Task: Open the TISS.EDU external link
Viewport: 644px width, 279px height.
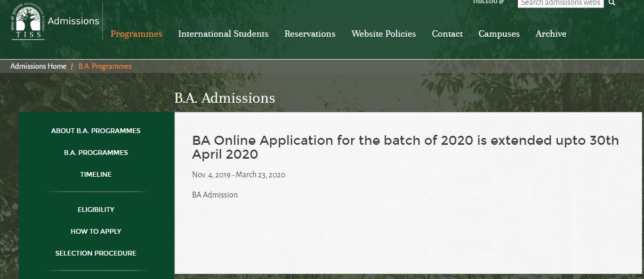Action: pyautogui.click(x=488, y=2)
